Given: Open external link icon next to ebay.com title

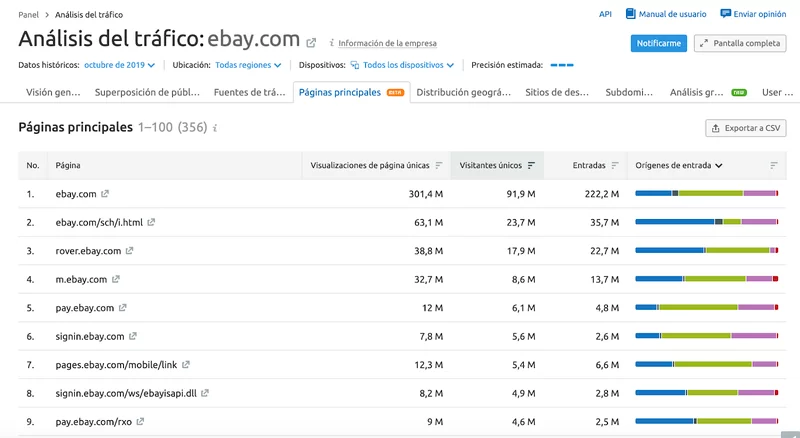Looking at the screenshot, I should pyautogui.click(x=311, y=43).
